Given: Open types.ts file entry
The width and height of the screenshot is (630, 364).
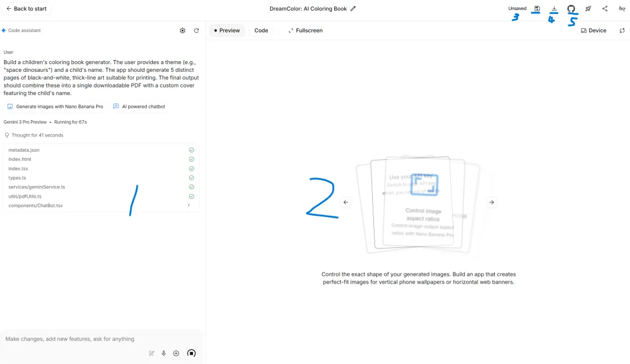Looking at the screenshot, I should coord(101,178).
